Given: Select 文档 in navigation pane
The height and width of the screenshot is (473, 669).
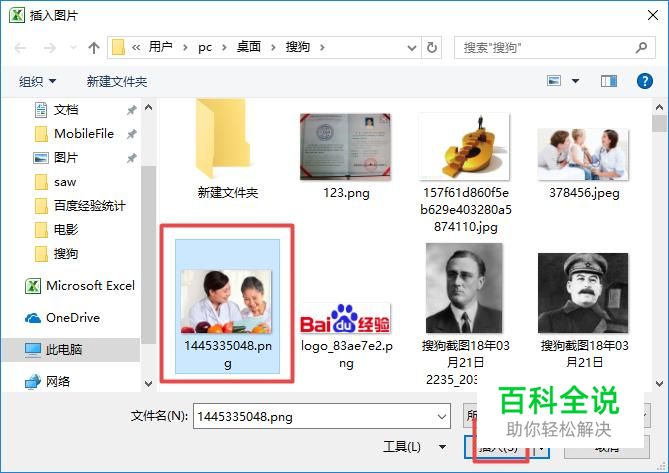Looking at the screenshot, I should 66,110.
